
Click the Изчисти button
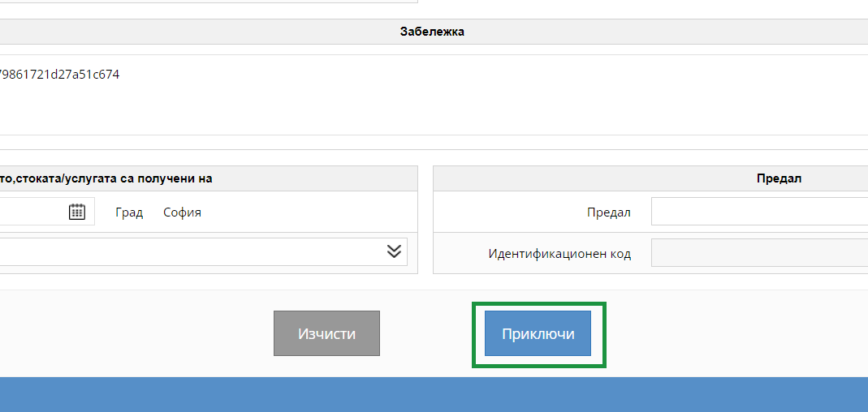point(326,333)
